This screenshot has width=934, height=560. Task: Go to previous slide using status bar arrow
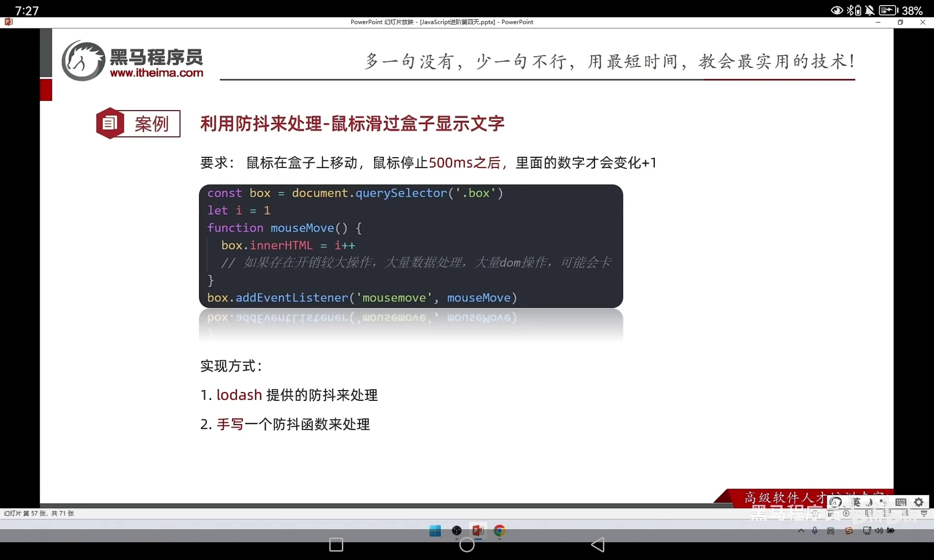point(815,513)
